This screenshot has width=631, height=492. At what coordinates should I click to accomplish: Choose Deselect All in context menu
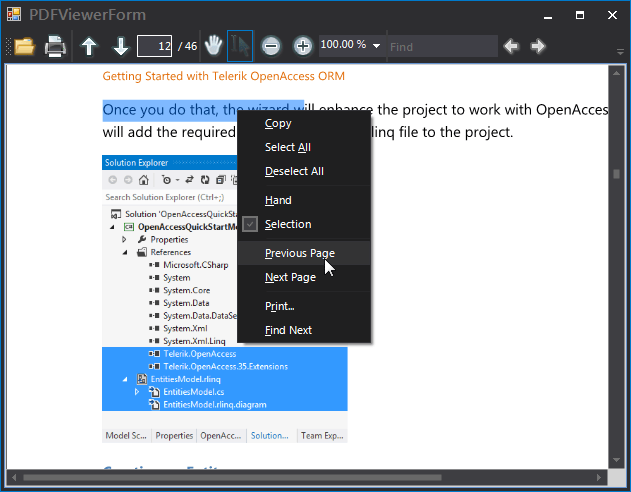click(304, 171)
